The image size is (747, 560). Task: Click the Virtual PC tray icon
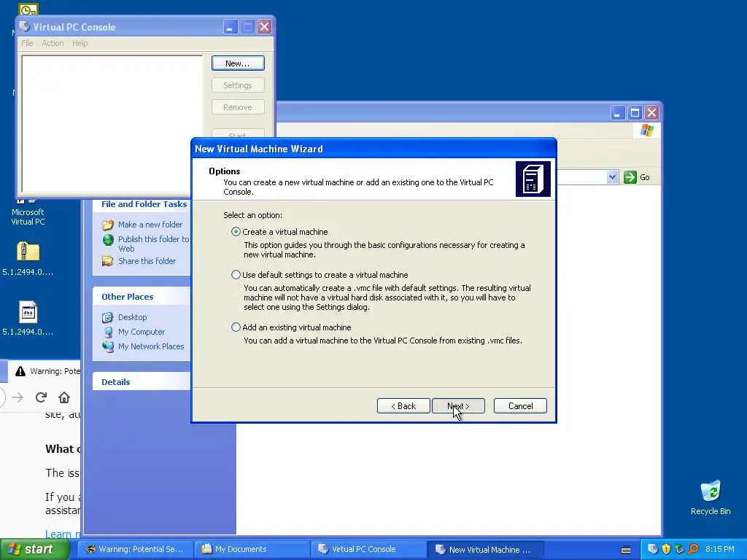tap(653, 550)
